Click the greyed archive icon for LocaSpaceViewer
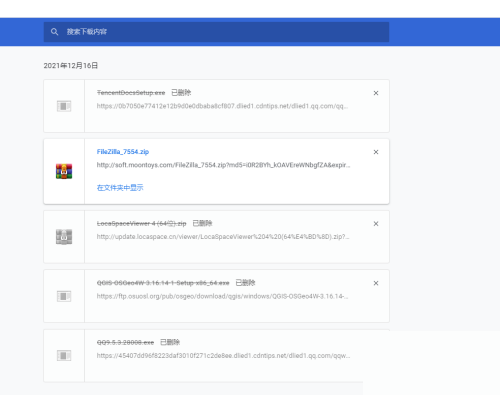The image size is (500, 395). (64, 237)
